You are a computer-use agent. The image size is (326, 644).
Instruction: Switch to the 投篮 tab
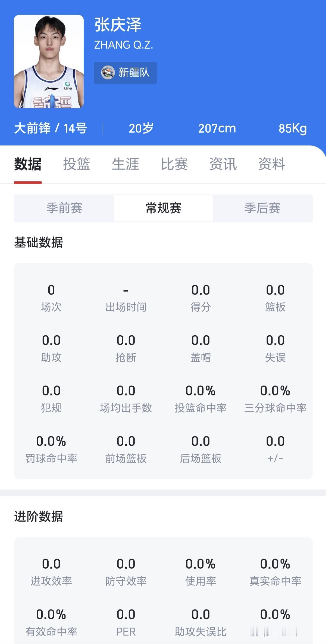point(77,164)
